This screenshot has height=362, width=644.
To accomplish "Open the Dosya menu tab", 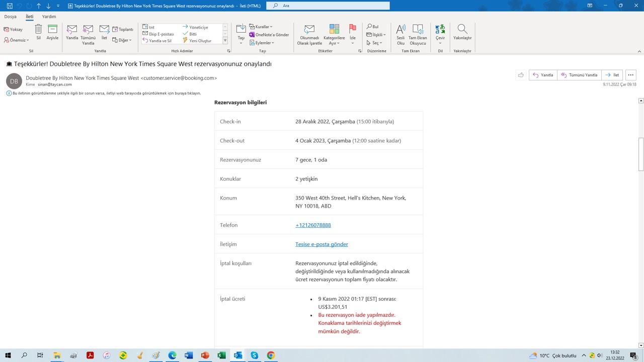I will pos(10,17).
